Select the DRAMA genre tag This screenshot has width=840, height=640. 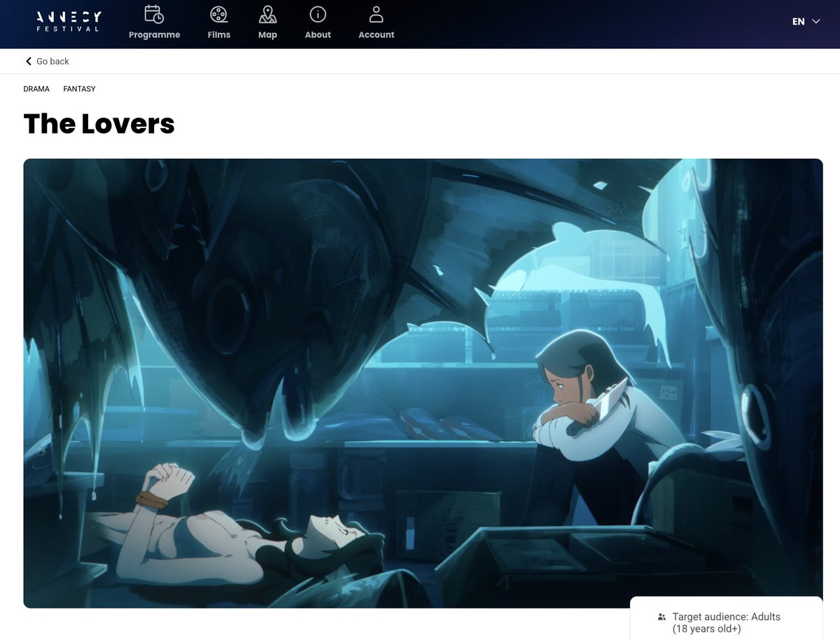36,89
